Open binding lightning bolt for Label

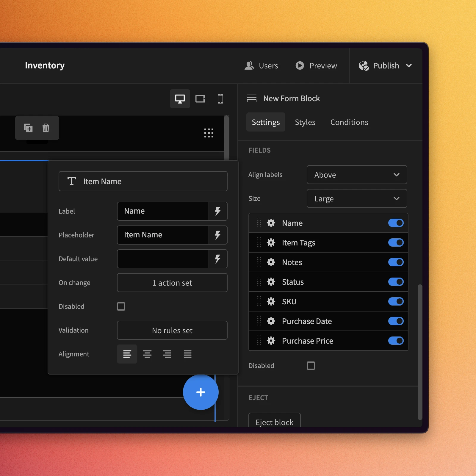coord(218,211)
